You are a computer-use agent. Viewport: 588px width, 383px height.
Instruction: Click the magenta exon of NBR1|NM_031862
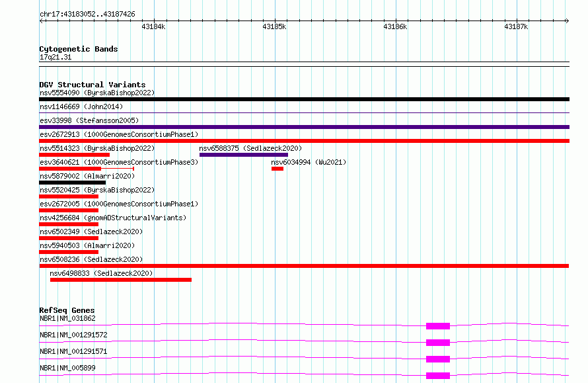[438, 326]
